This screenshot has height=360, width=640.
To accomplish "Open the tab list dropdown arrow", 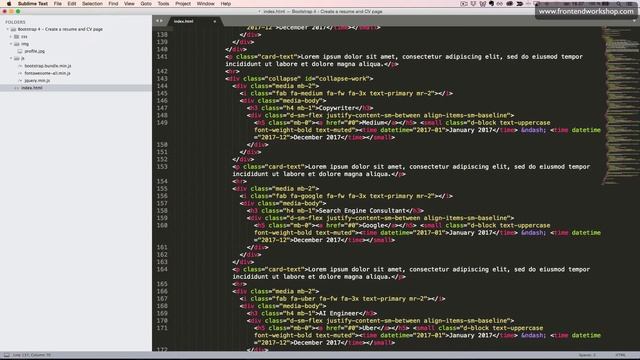I will [634, 21].
